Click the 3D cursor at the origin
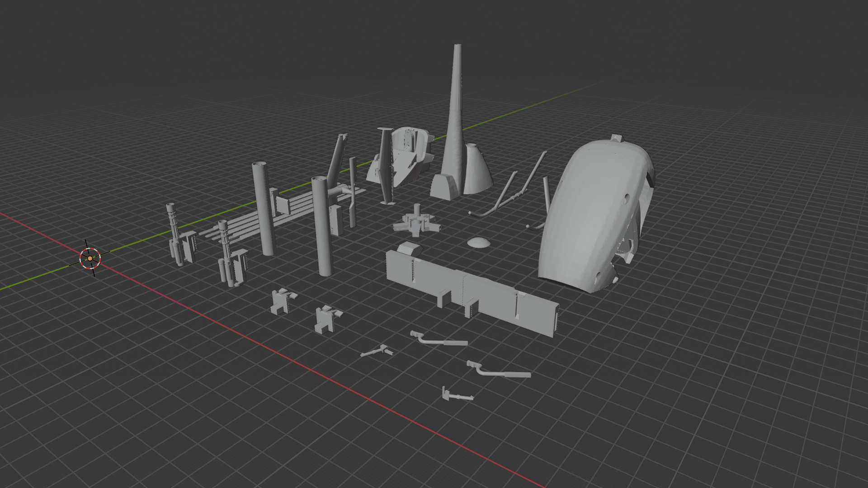This screenshot has width=868, height=488. click(90, 258)
